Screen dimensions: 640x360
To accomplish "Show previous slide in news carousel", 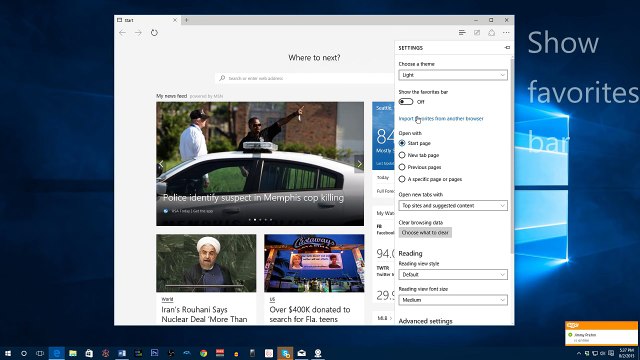I will 161,164.
